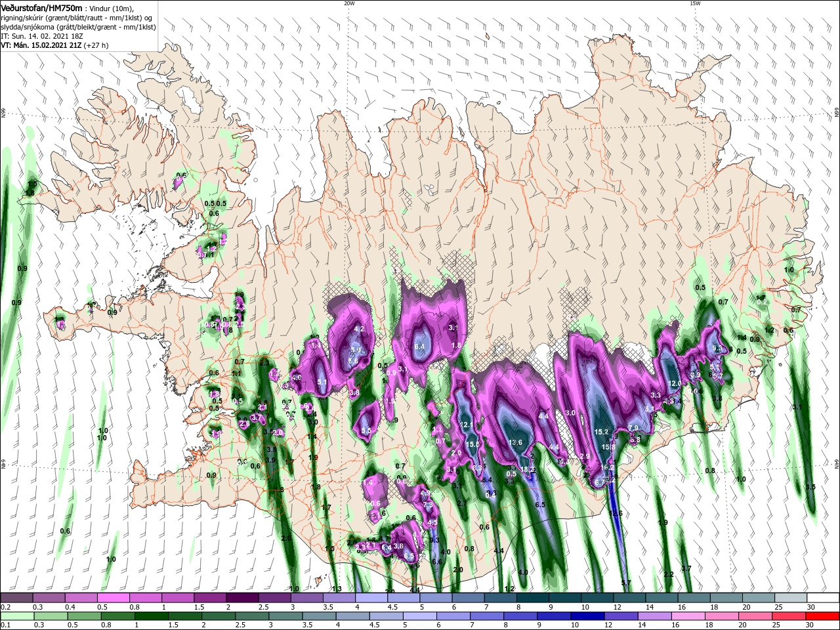Click the light pink swatch labeled 16 in lower legend
The width and height of the screenshot is (840, 630).
[688, 616]
